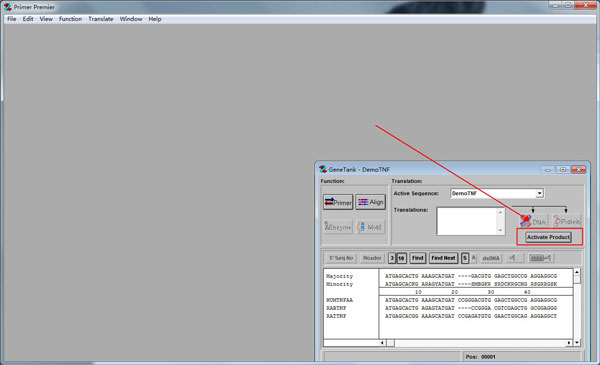Open the Function menu
The width and height of the screenshot is (600, 365).
coord(70,19)
